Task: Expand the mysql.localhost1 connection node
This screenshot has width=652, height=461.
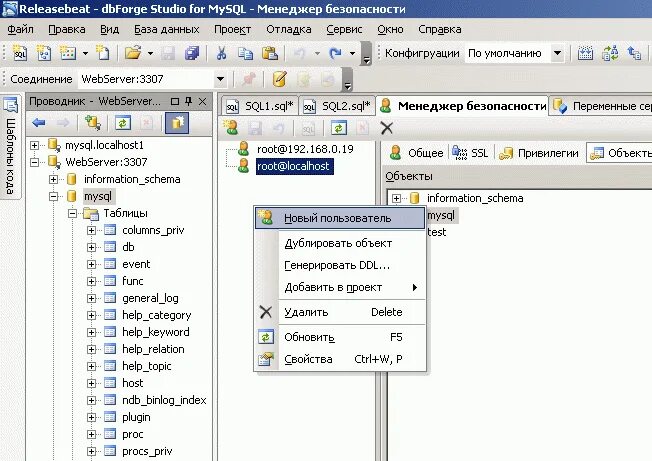Action: point(35,145)
